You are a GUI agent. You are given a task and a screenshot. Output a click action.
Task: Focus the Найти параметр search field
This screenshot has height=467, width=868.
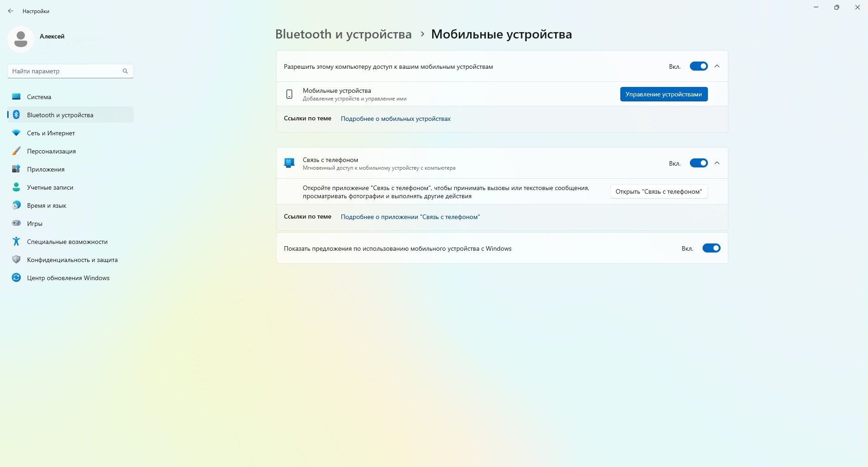(71, 71)
